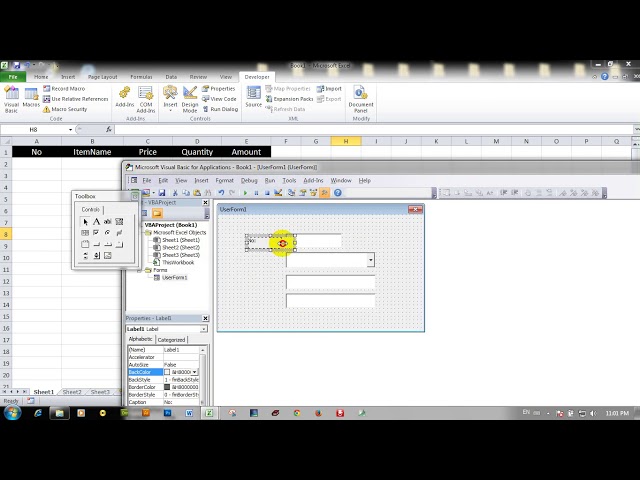Click the BackColor white color swatch
This screenshot has width=640, height=480.
click(x=167, y=372)
